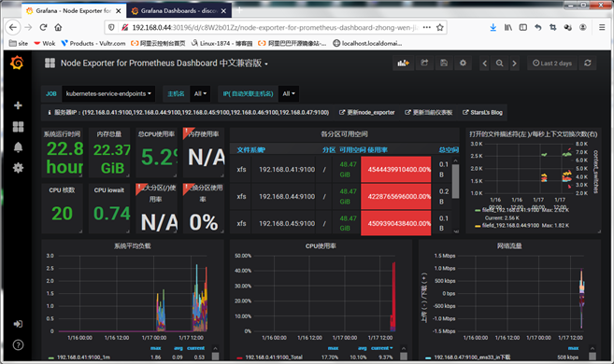
Task: Open the 主机名 All dropdown
Action: pyautogui.click(x=200, y=94)
